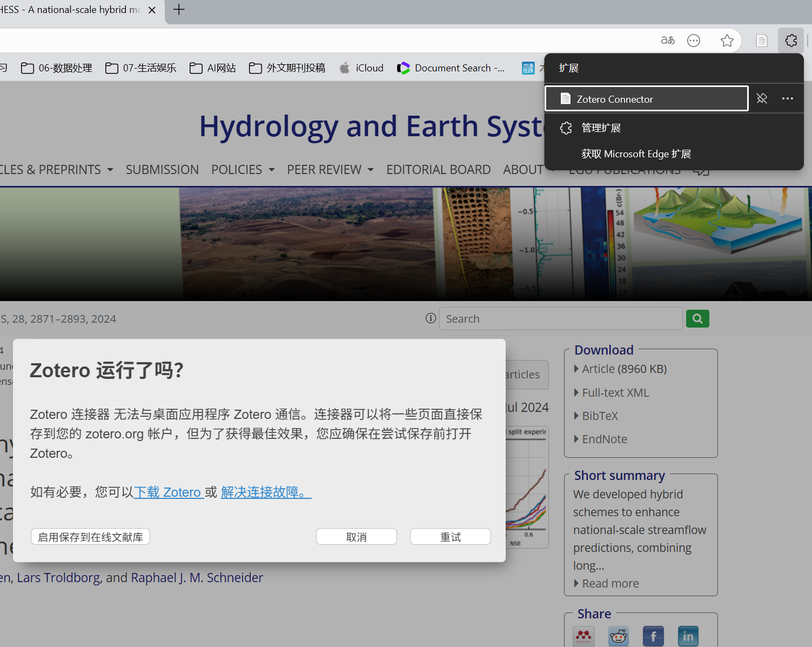Click 重试 in Zotero dialog
Screen dimensions: 812x647
[x=451, y=537]
